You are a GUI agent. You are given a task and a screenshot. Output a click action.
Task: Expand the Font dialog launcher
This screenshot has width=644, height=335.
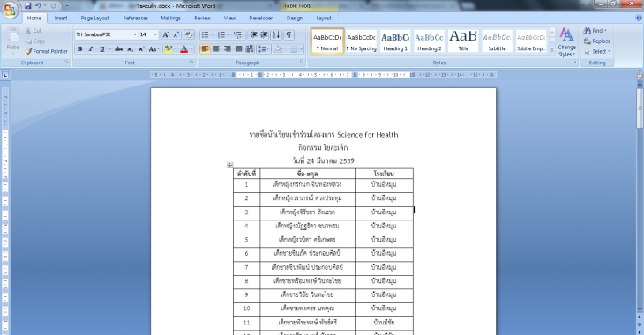tap(191, 62)
